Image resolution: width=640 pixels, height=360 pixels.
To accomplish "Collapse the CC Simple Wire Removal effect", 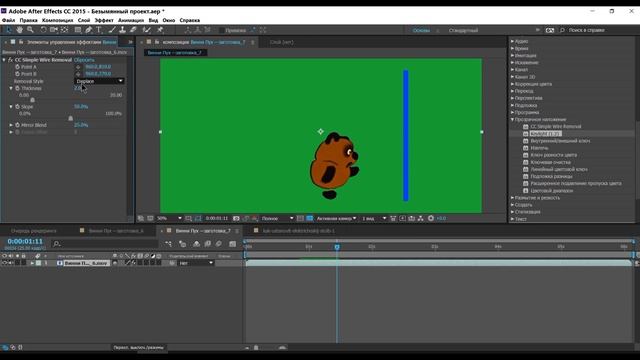I will 4,60.
